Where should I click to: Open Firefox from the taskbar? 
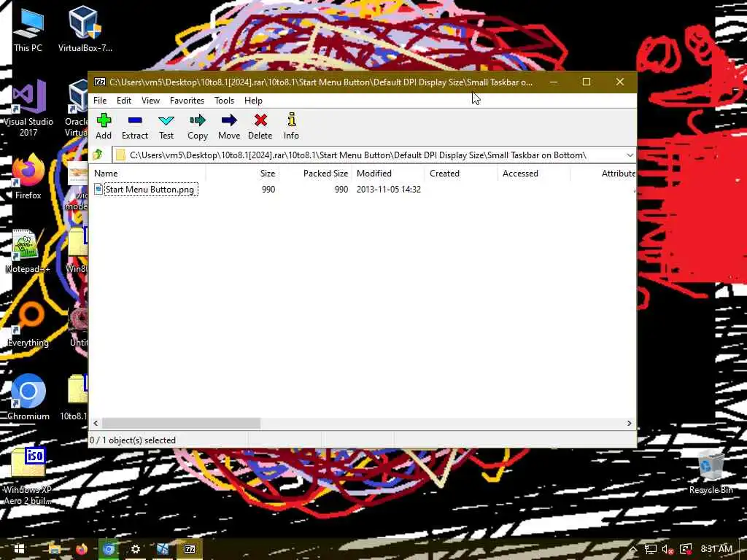82,549
